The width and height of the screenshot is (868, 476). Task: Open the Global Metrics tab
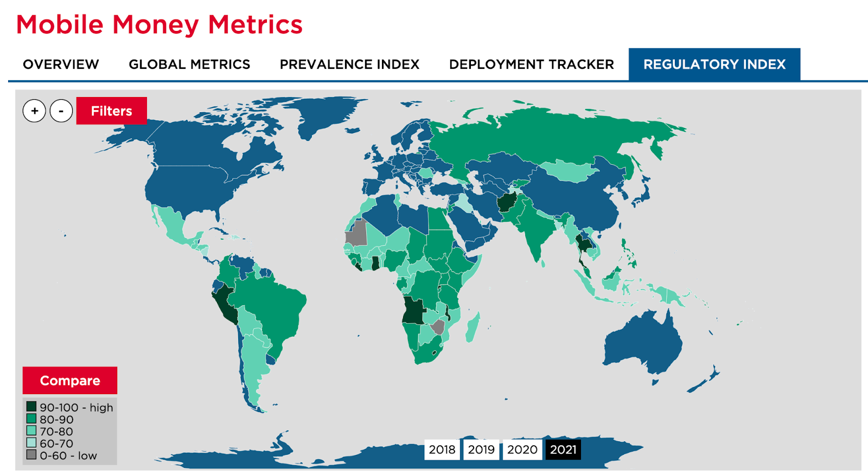click(x=189, y=65)
